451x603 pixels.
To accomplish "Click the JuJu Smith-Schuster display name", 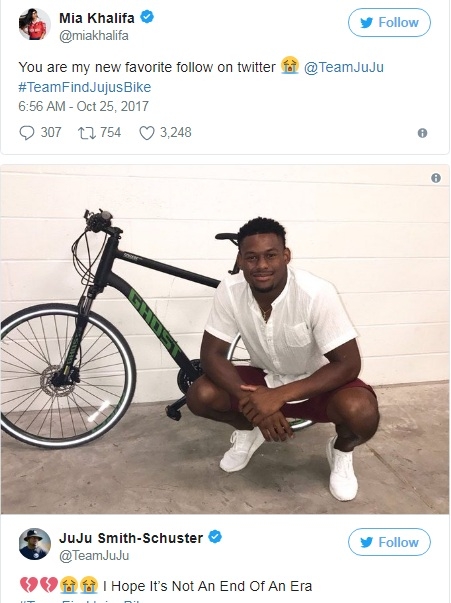I will 131,538.
